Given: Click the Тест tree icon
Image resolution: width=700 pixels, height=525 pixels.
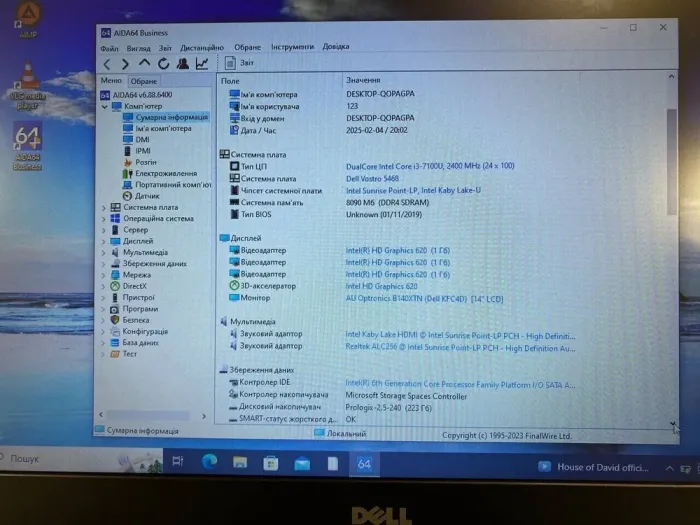Looking at the screenshot, I should click(x=115, y=354).
